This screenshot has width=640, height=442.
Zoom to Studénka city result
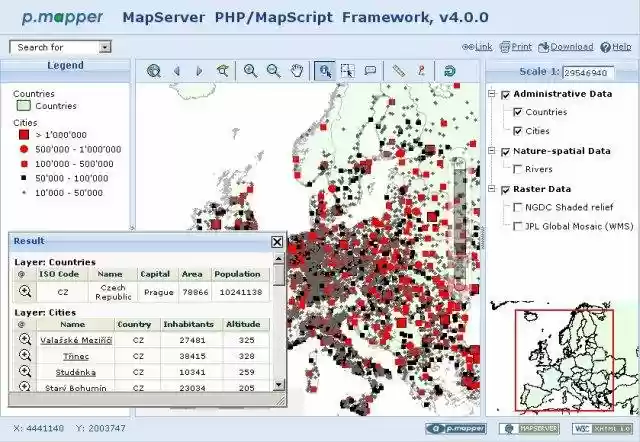[25, 371]
